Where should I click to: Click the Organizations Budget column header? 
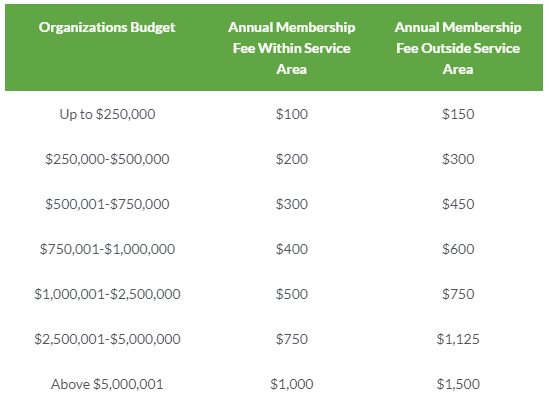(x=107, y=27)
